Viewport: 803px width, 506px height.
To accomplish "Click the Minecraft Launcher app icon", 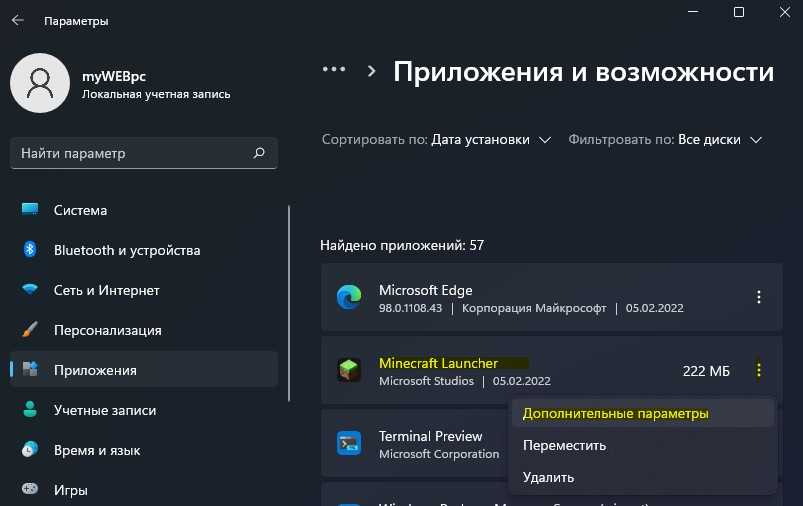I will 349,371.
